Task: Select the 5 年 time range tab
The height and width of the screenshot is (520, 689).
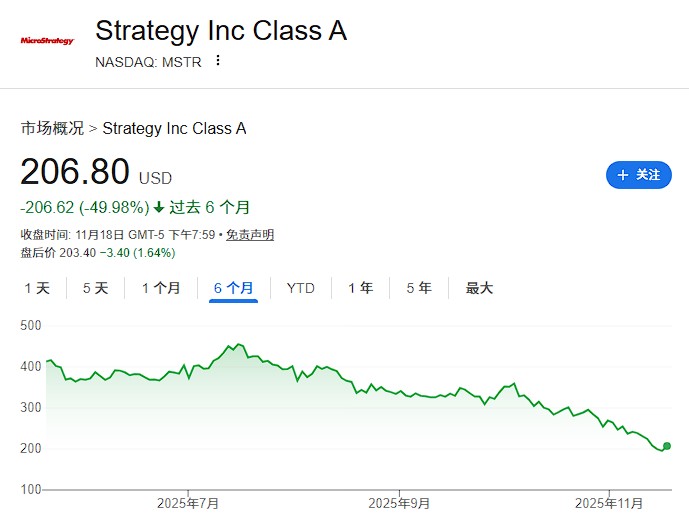Action: (419, 288)
